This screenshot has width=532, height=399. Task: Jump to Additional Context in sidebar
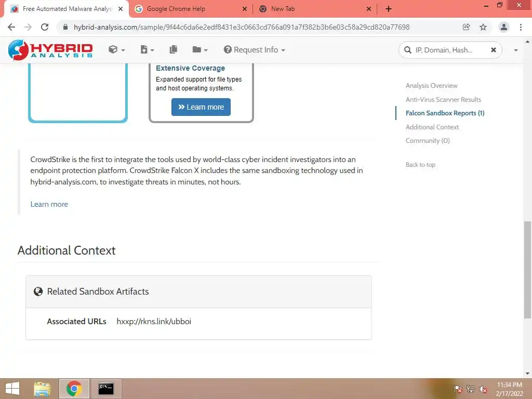[432, 127]
